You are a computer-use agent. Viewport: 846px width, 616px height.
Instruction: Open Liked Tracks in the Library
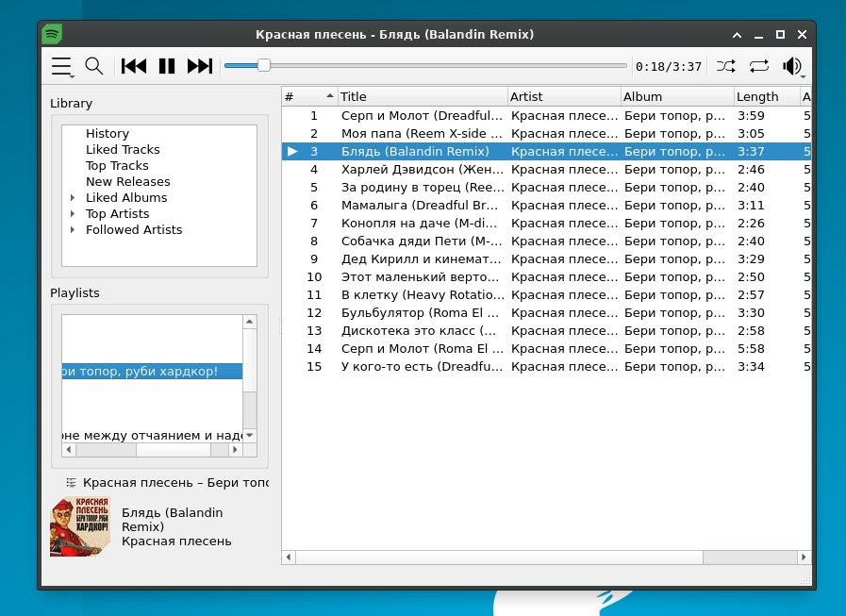123,150
